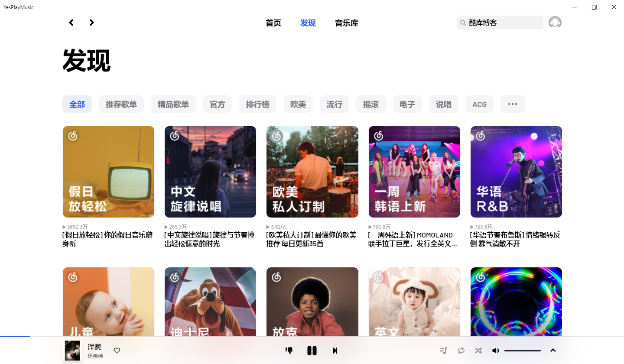
Task: Click NetEase logo on 华语R&B cover
Action: (x=480, y=136)
